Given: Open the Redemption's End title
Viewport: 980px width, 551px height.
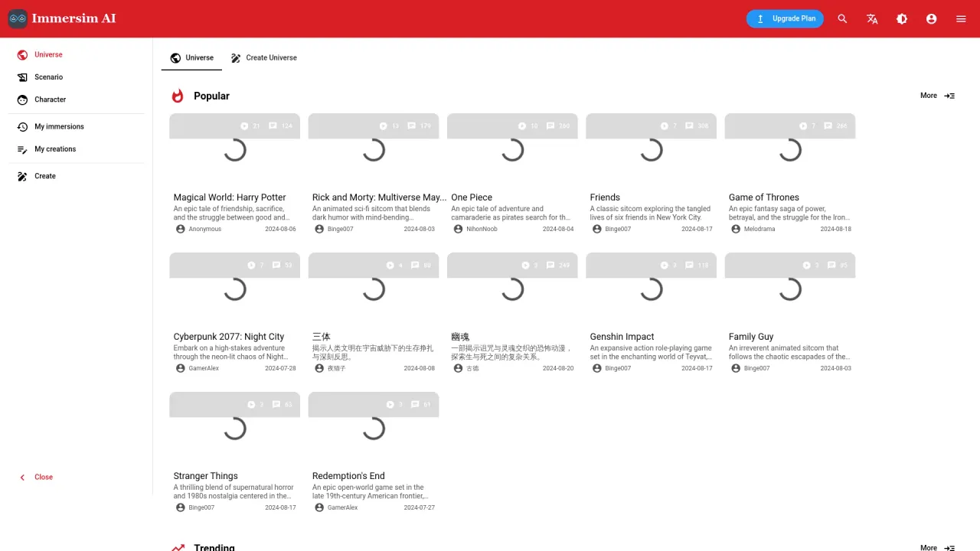Looking at the screenshot, I should pos(348,476).
